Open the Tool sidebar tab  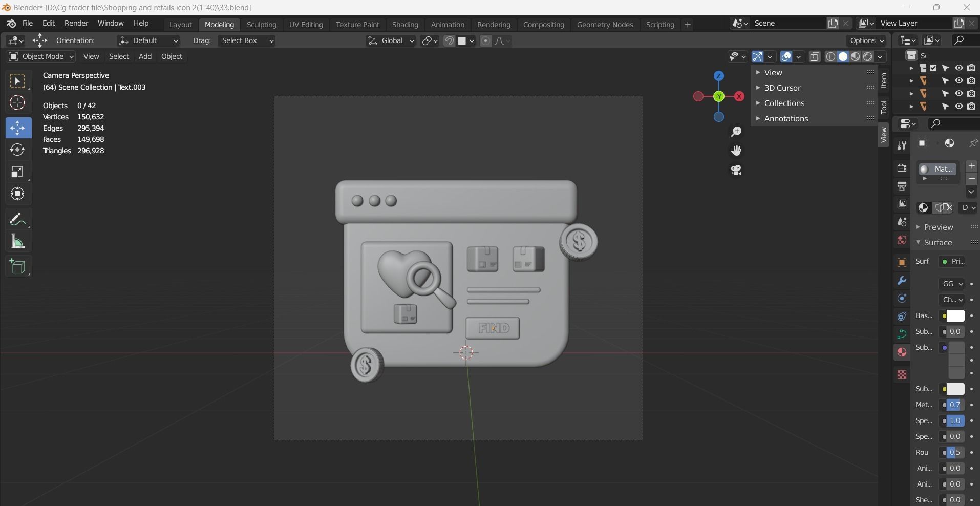pos(884,107)
